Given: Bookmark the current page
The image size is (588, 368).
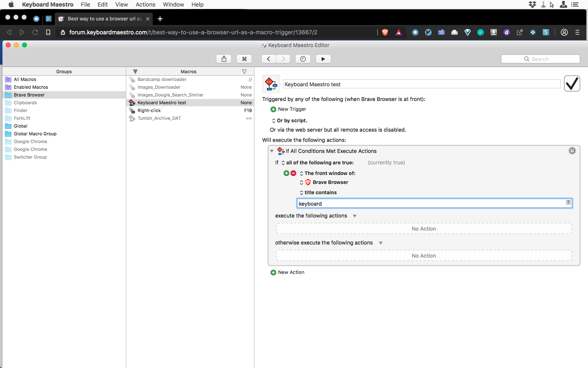Looking at the screenshot, I should [48, 32].
